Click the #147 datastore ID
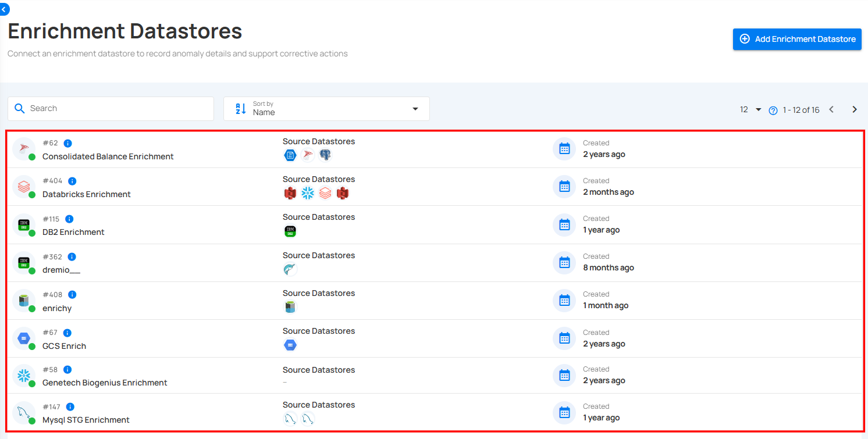 51,406
